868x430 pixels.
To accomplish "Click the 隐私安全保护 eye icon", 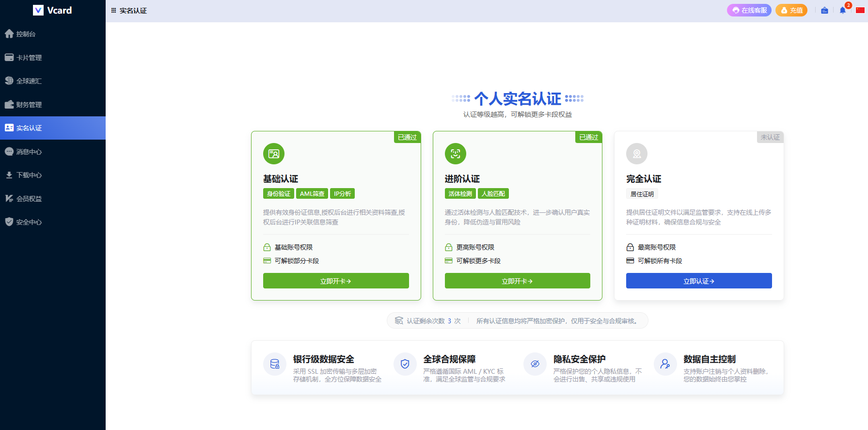I will pyautogui.click(x=535, y=364).
